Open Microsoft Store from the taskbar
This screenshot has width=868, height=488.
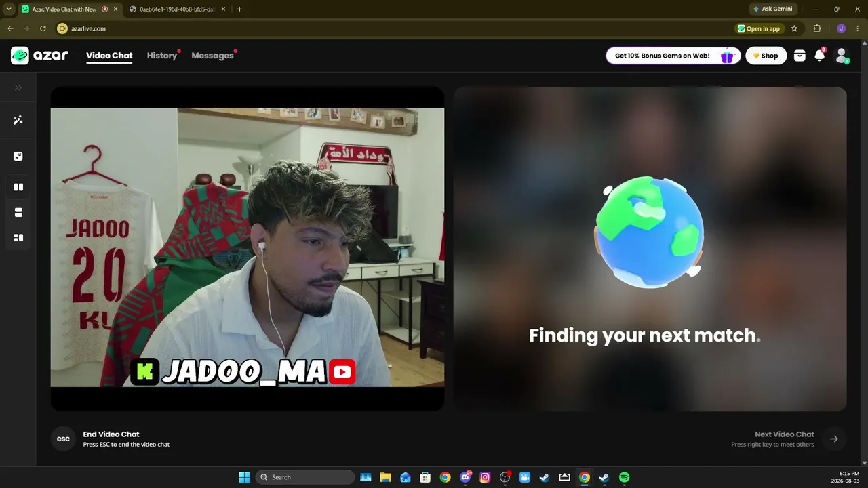(425, 477)
